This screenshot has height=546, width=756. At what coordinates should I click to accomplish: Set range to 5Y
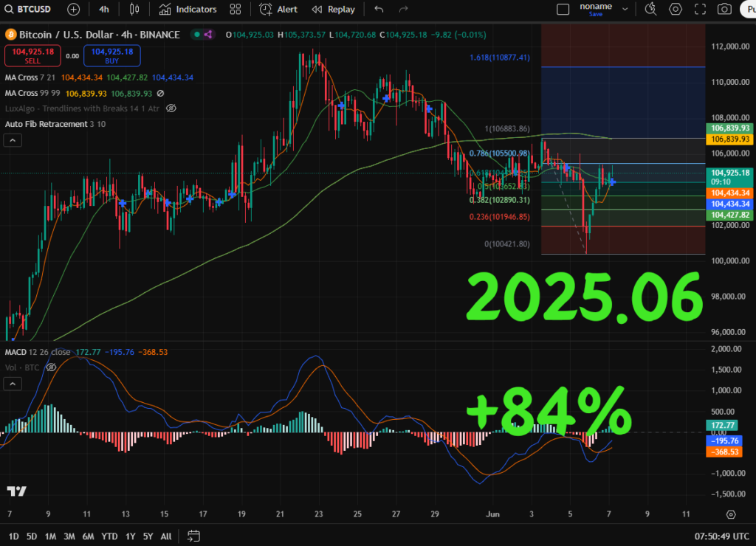click(148, 536)
